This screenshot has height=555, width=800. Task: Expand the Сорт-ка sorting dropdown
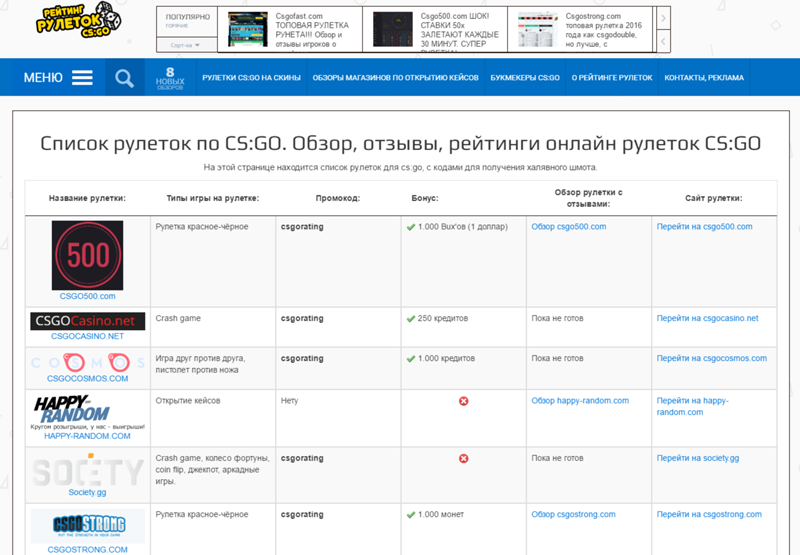click(186, 45)
